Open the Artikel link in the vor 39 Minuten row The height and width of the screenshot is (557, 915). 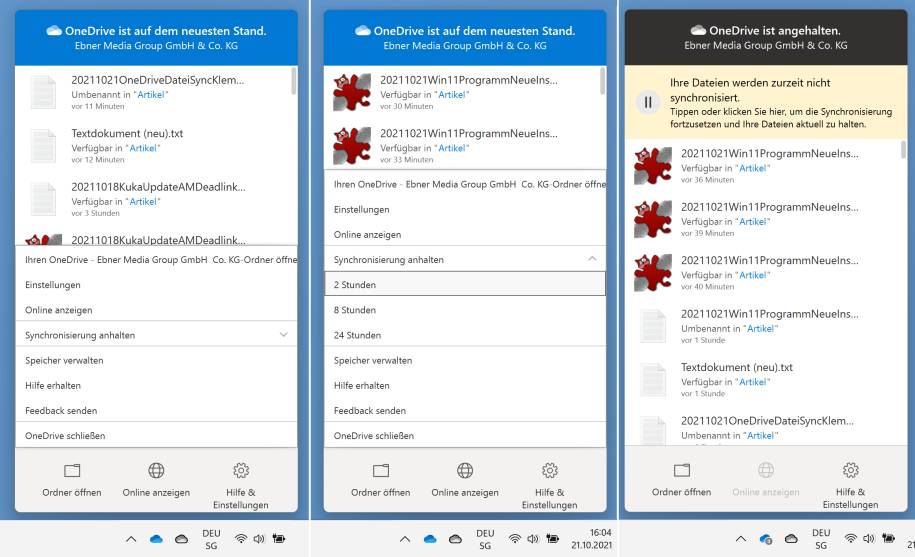[753, 222]
